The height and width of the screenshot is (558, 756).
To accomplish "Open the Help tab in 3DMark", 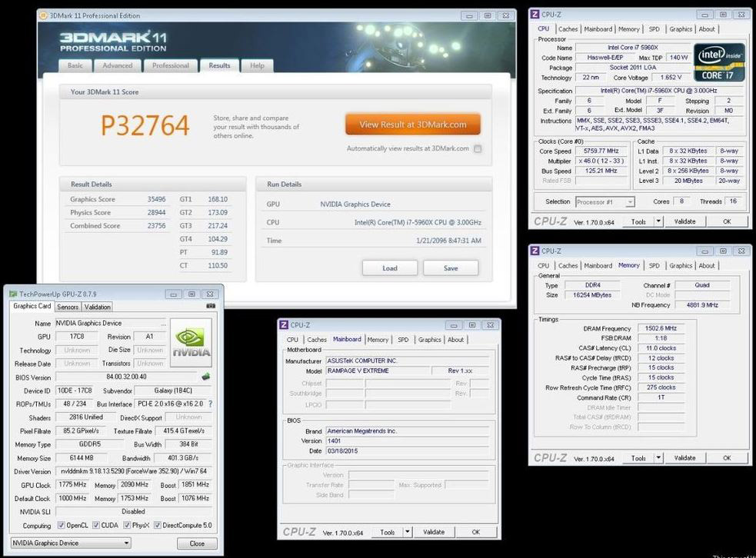I will point(257,65).
